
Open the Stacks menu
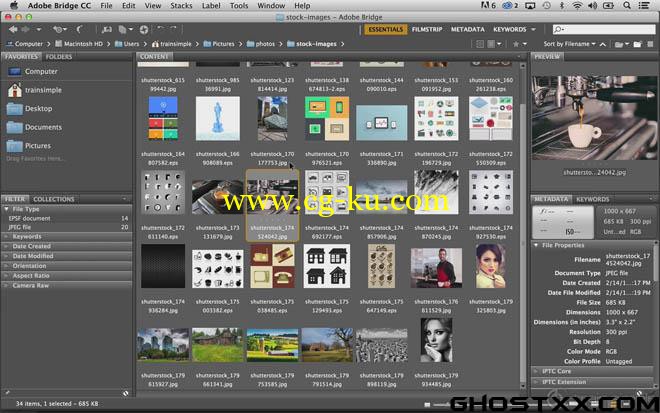coord(181,5)
